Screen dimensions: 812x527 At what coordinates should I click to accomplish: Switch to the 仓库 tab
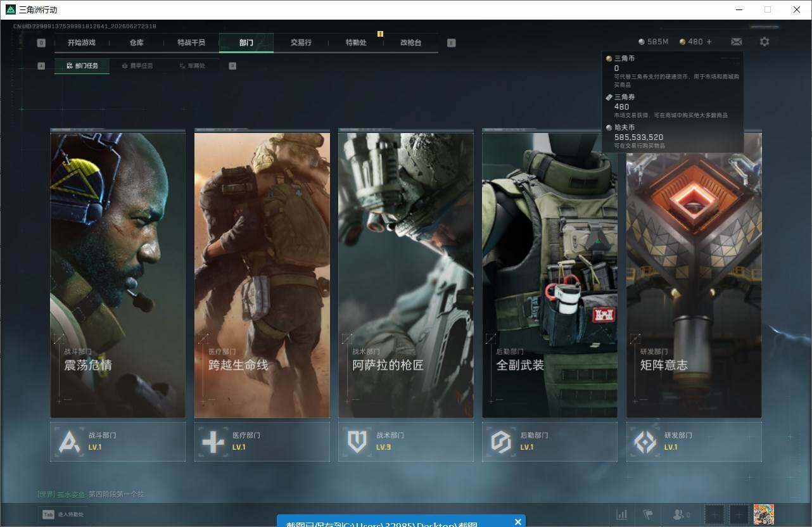coord(137,42)
